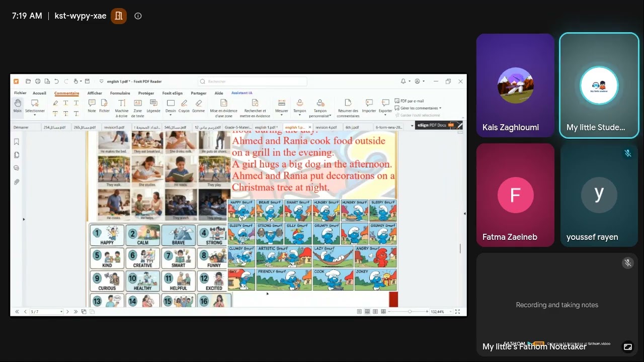Click the notifications bell icon
Screen dimensions: 644x362
(x=403, y=81)
